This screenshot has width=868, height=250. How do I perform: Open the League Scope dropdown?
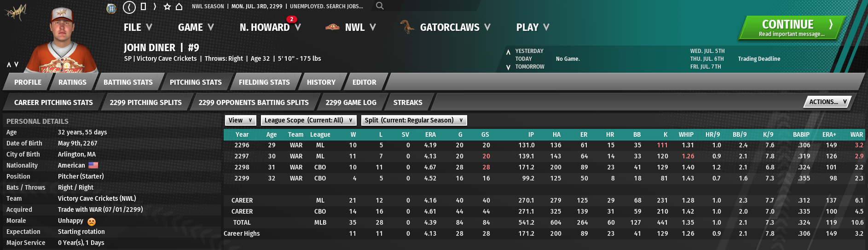(x=308, y=120)
